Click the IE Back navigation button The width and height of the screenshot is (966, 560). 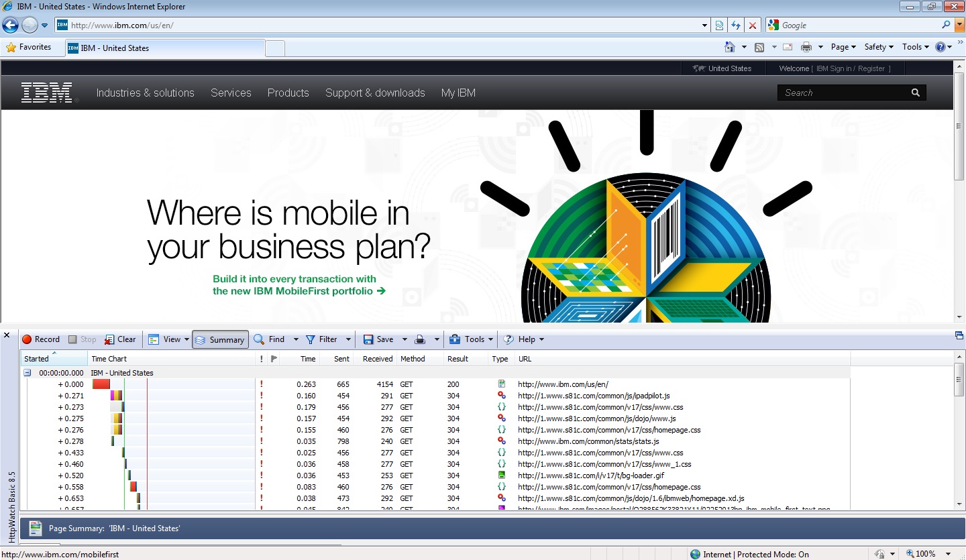point(10,25)
